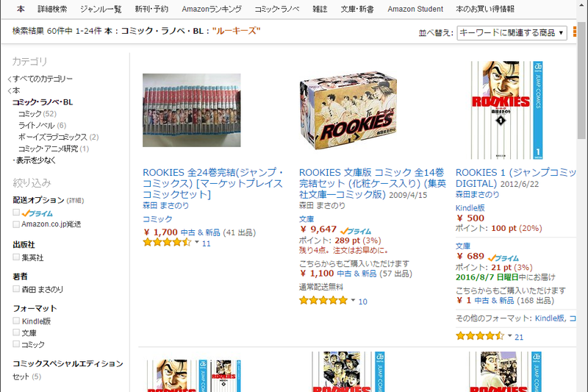Click star rating showing 21 reviews
The image size is (588, 392).
click(480, 335)
